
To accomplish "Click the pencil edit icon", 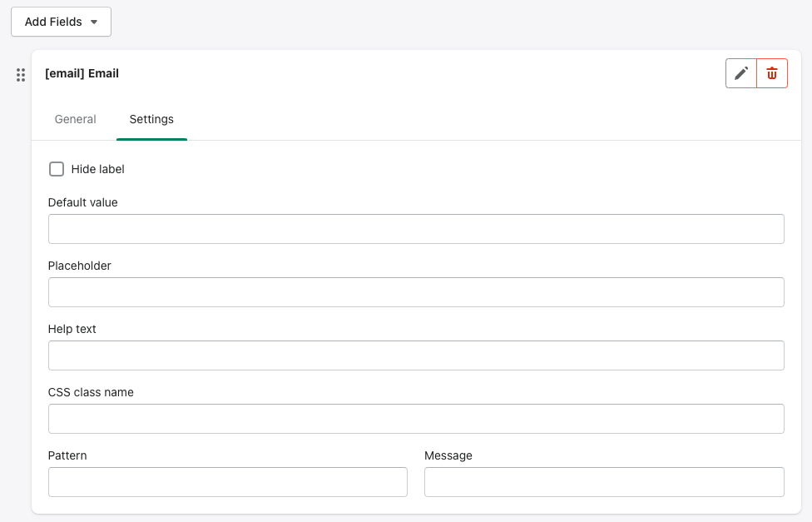I will coord(741,73).
